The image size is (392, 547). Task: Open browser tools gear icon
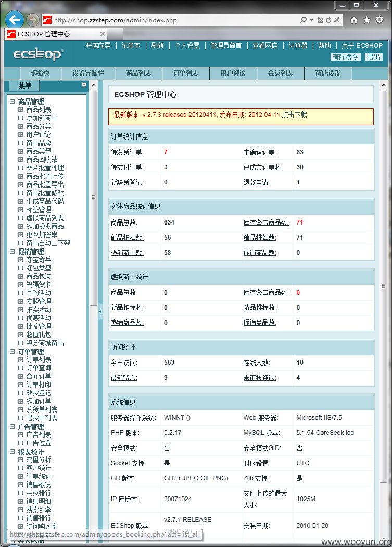pos(380,20)
